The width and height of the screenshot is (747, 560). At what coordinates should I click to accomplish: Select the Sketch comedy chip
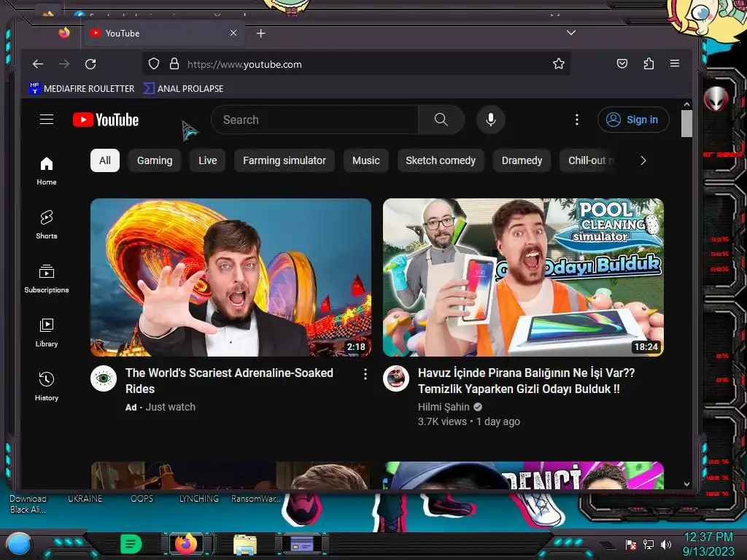point(441,160)
